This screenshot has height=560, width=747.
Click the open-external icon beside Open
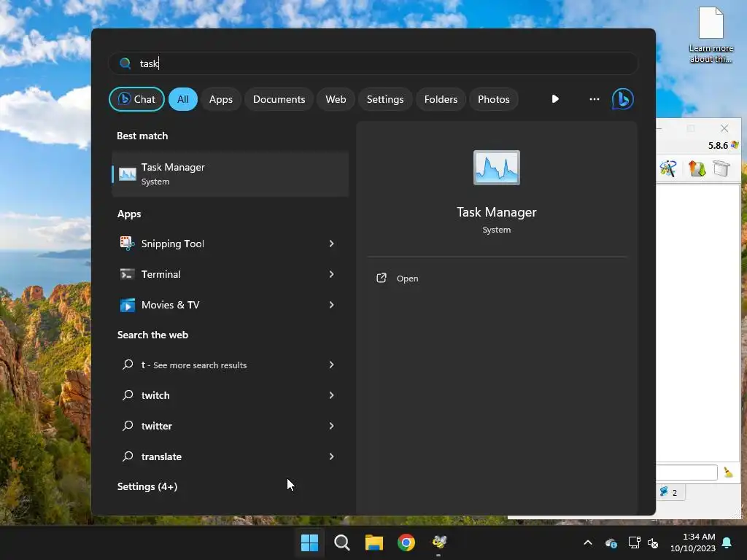[381, 278]
